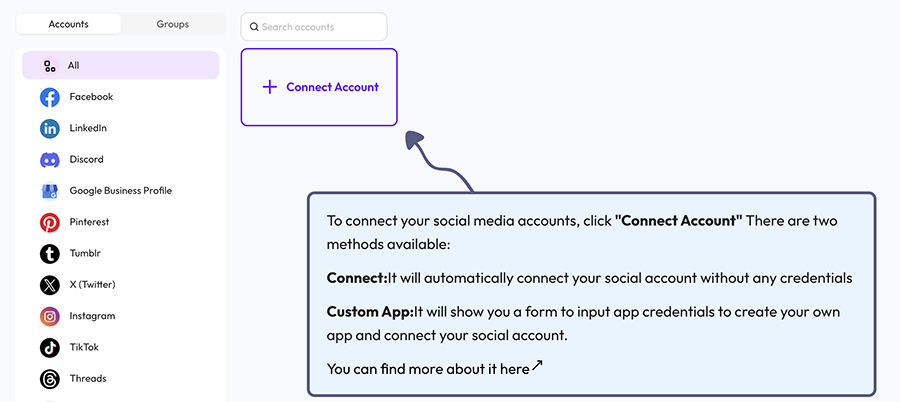Click the LinkedIn logo icon
Viewport: 900px width, 402px height.
click(50, 128)
